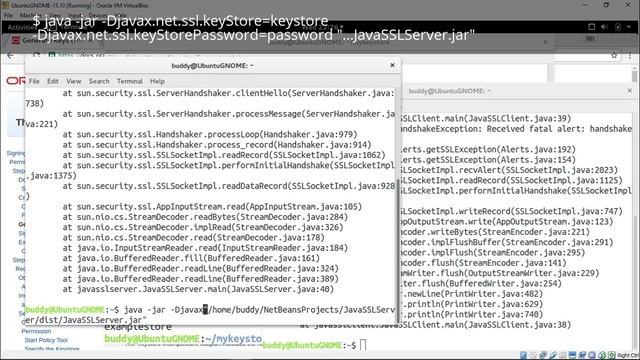Screen dimensions: 640x360
Task: Click the green mouse integration indicator
Action: coord(602,355)
